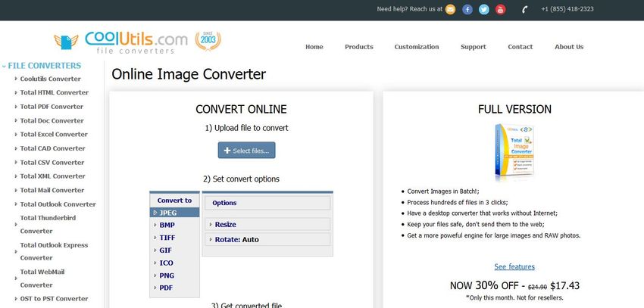Go to the Support menu item

tap(473, 47)
